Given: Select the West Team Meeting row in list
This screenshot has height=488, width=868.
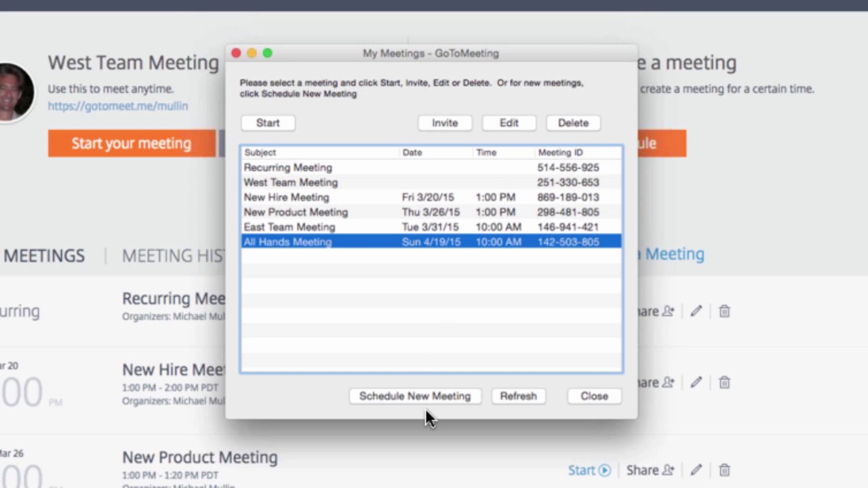Looking at the screenshot, I should (x=431, y=182).
